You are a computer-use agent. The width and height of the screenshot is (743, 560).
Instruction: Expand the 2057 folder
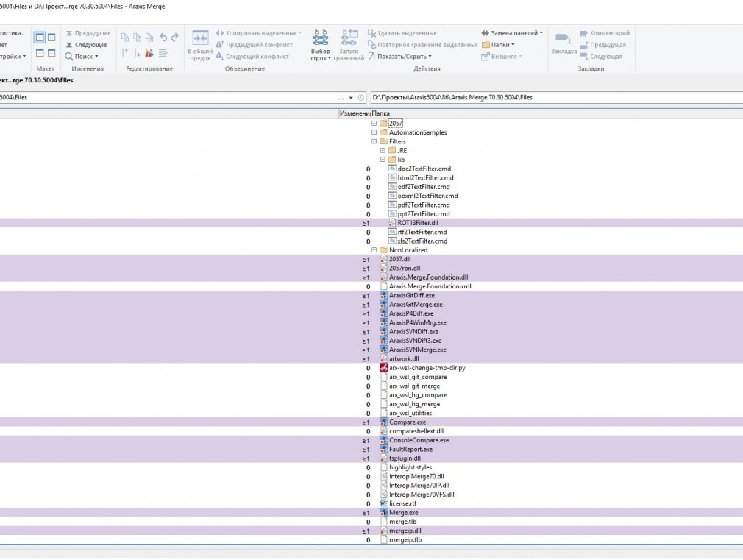[x=374, y=124]
